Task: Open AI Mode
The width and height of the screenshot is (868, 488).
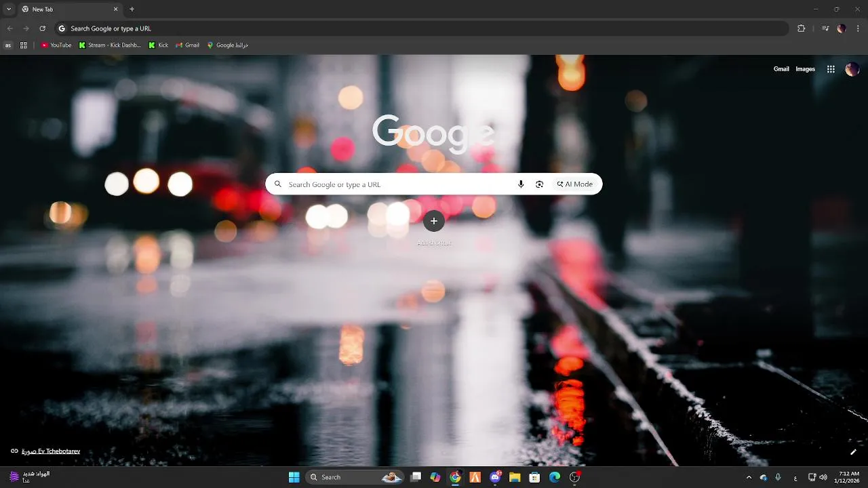Action: pos(575,184)
